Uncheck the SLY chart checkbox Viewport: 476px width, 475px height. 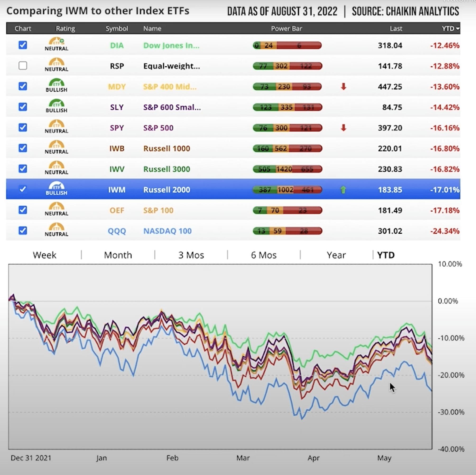23,107
